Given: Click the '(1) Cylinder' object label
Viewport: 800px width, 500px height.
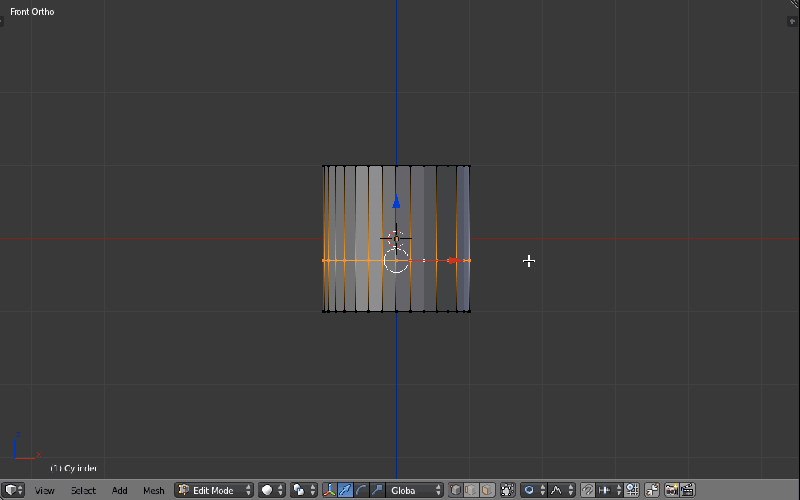Looking at the screenshot, I should pyautogui.click(x=73, y=468).
